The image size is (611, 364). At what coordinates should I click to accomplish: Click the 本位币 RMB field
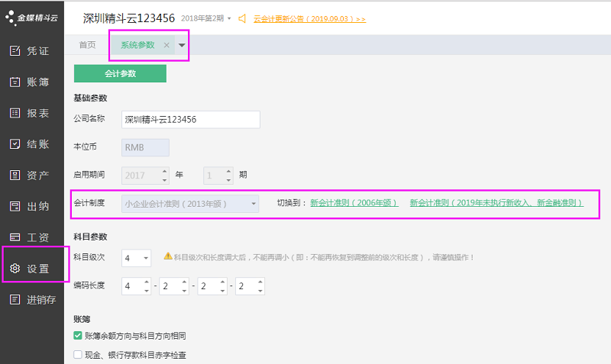pos(145,147)
